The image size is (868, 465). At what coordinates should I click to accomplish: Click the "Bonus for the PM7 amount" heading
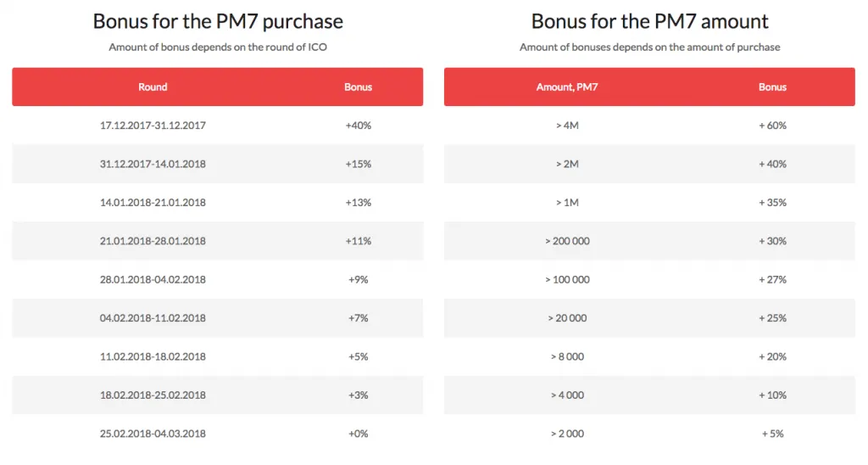pos(650,21)
